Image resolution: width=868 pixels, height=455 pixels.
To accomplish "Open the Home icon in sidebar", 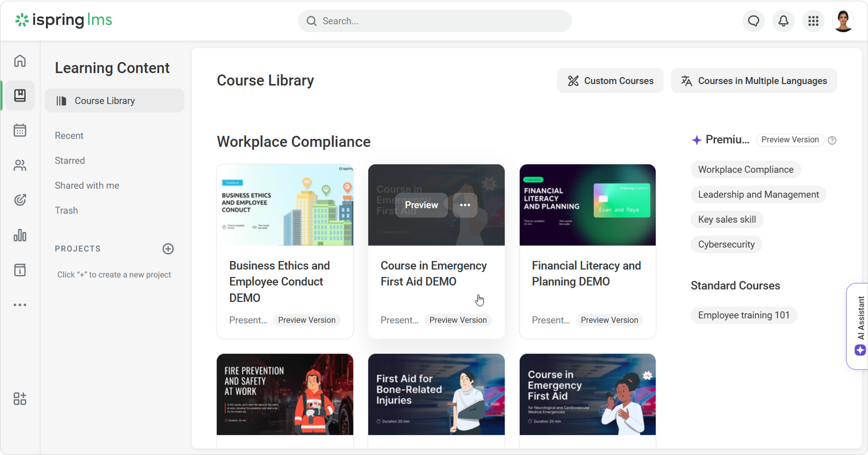I will 20,61.
